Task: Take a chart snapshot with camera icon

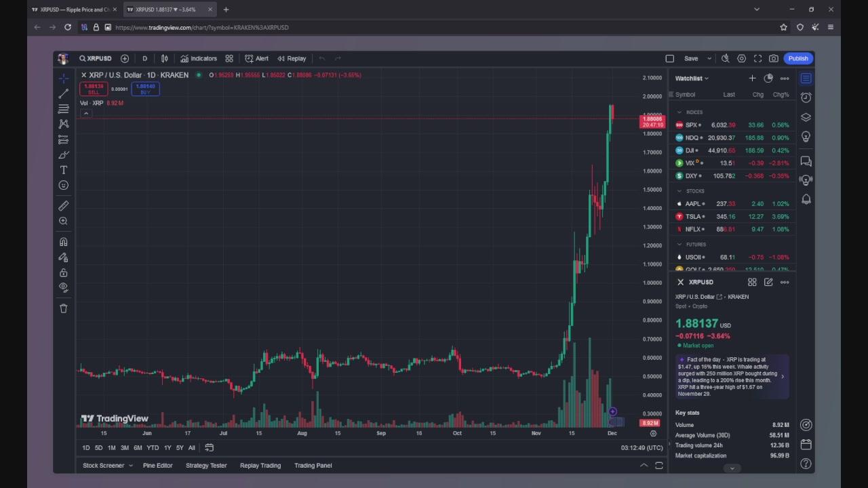Action: [774, 58]
